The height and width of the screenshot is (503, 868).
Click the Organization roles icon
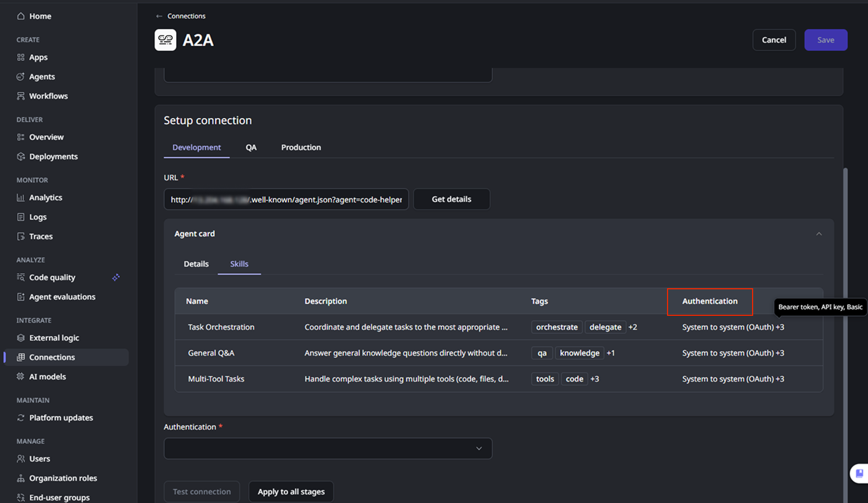(x=21, y=478)
